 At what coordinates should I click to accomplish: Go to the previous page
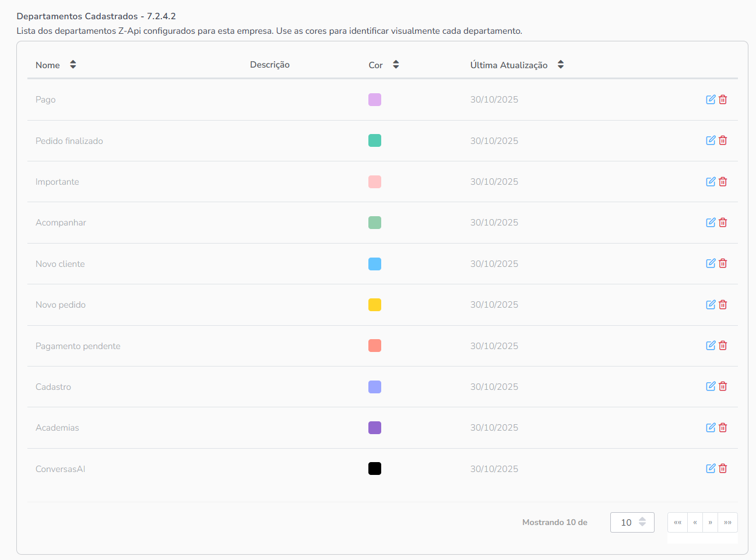(695, 522)
